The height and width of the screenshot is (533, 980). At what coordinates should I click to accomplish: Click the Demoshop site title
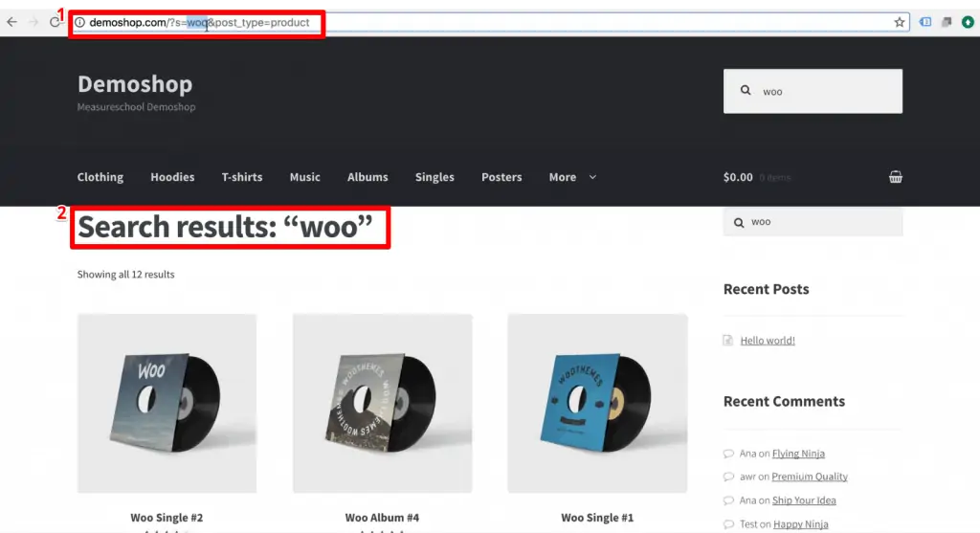point(135,84)
